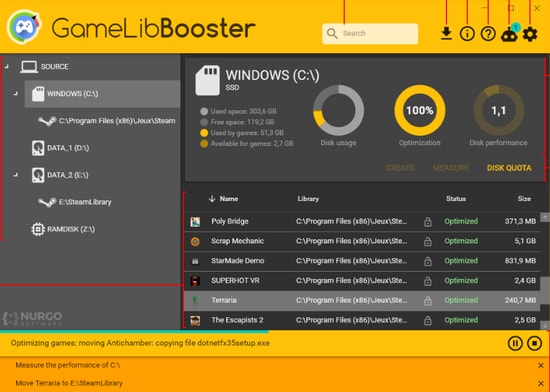Screen dimensions: 550x392
Task: Click the 1,1 Disk performance gauge
Action: pos(498,110)
